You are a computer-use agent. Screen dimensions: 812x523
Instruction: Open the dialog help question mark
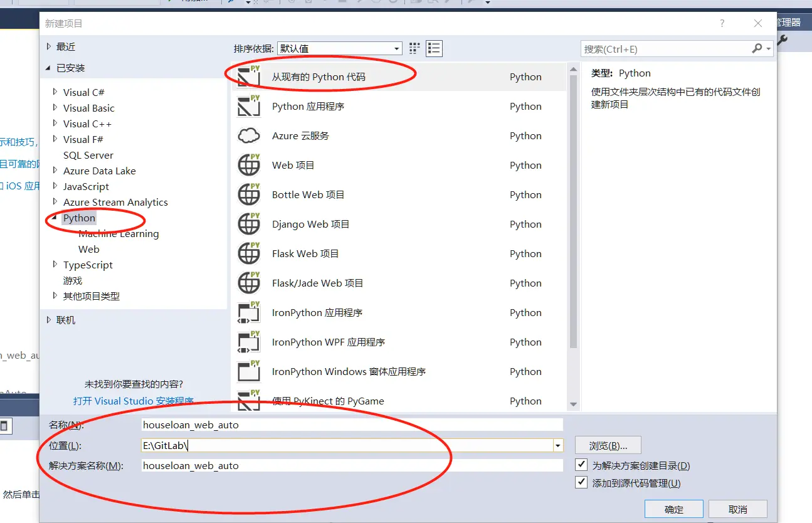[722, 23]
